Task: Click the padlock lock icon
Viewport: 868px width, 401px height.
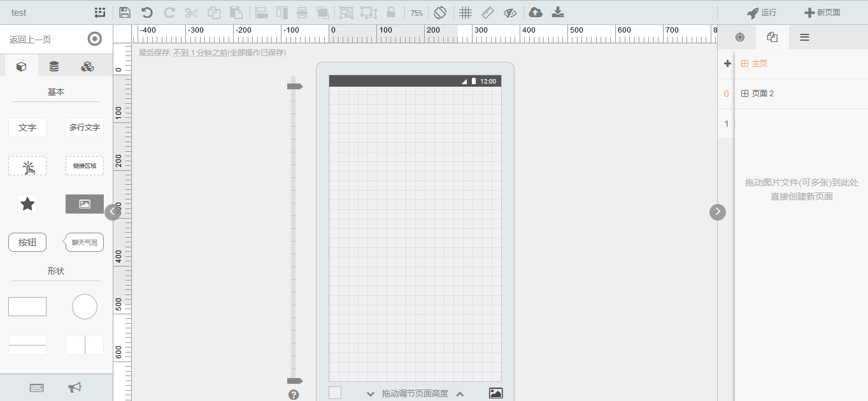Action: [391, 13]
